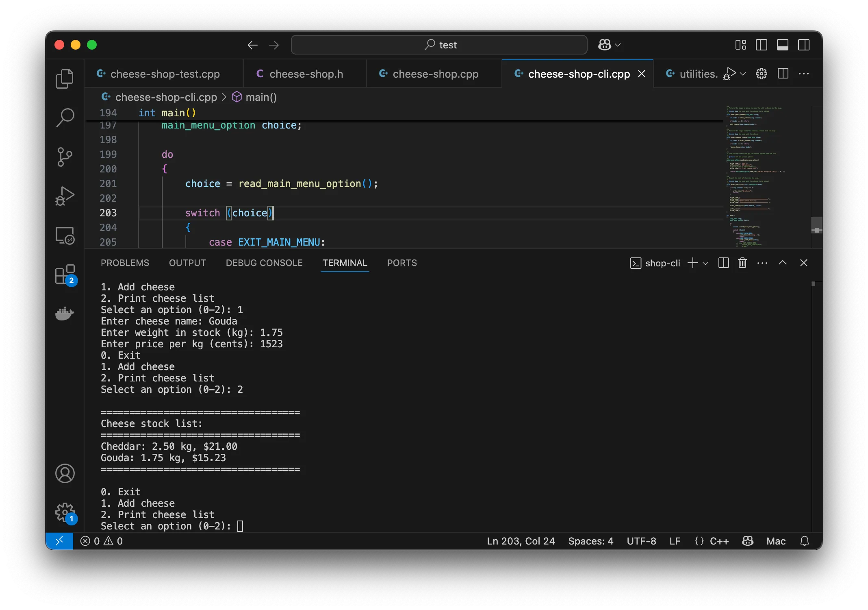Expand the run/debug options dropdown
The height and width of the screenshot is (610, 868).
coord(743,74)
